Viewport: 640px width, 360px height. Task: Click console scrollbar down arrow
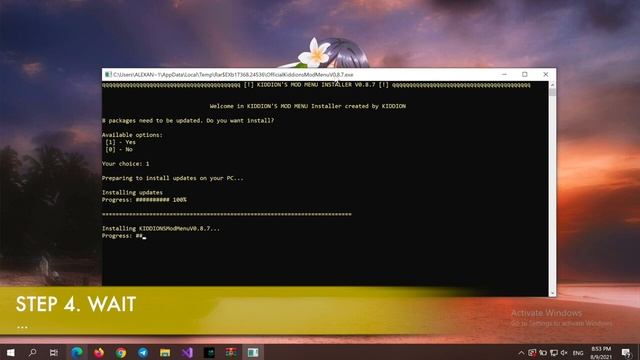point(552,293)
